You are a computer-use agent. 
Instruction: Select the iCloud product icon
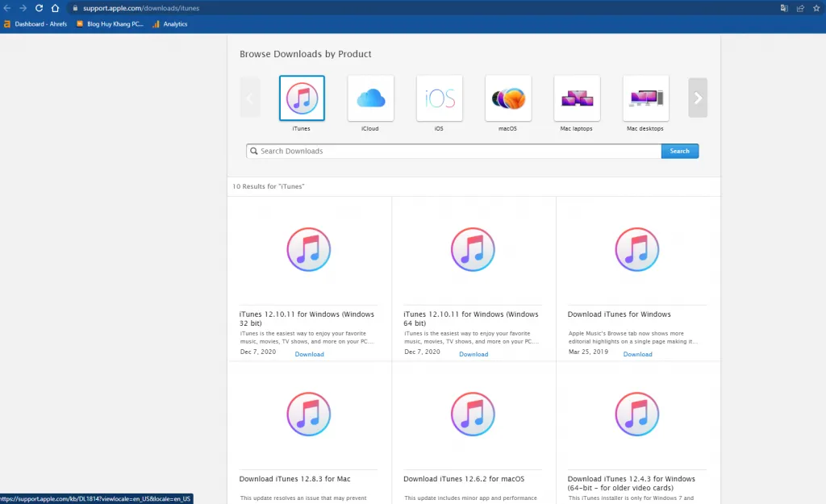[371, 98]
